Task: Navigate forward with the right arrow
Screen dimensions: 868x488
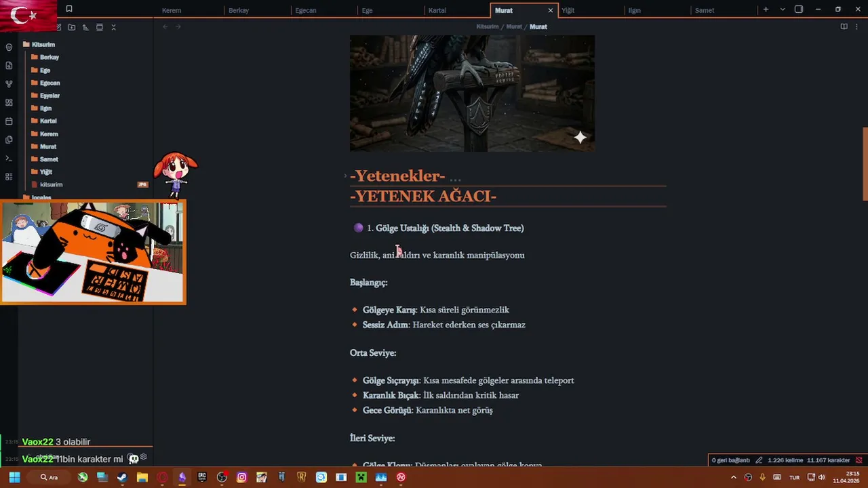Action: 178,26
